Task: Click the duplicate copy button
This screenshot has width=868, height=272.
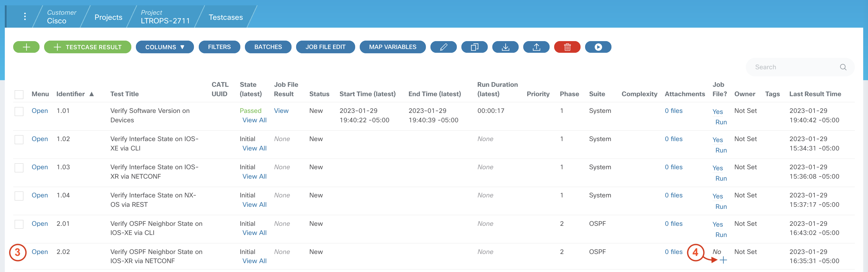Action: point(475,47)
